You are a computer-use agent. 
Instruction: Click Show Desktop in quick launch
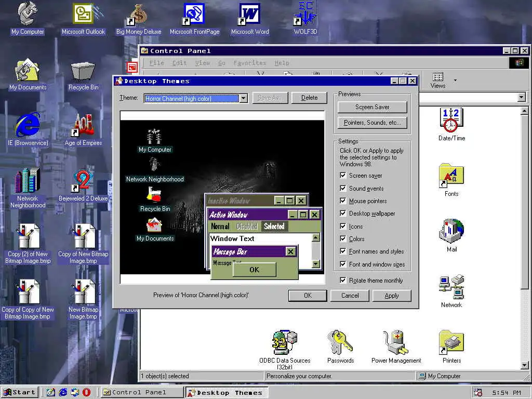(51, 392)
